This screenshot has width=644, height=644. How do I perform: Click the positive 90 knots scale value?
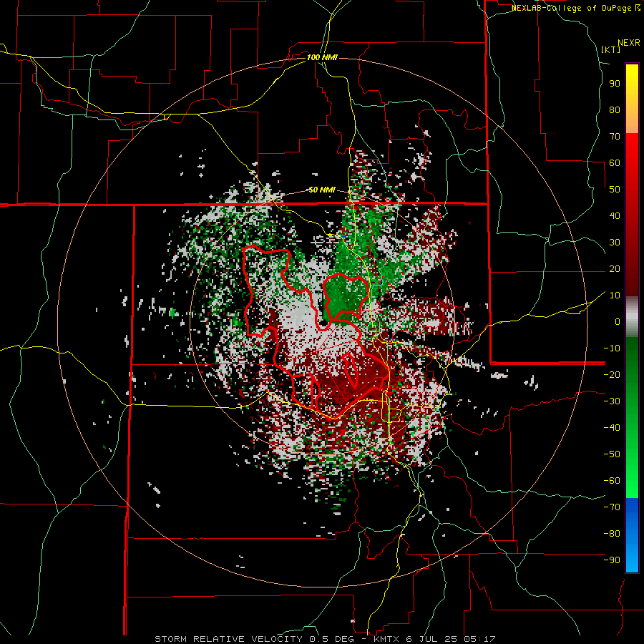pos(615,84)
